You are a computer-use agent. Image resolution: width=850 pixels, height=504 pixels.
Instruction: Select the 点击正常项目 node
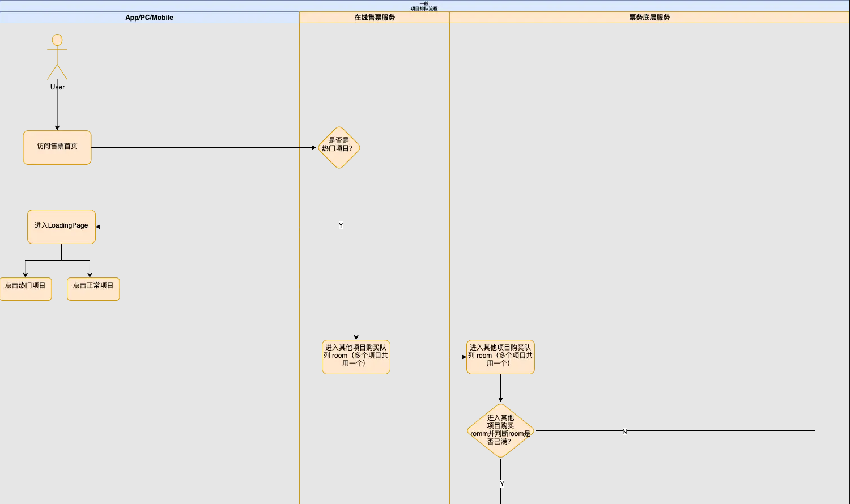point(93,289)
